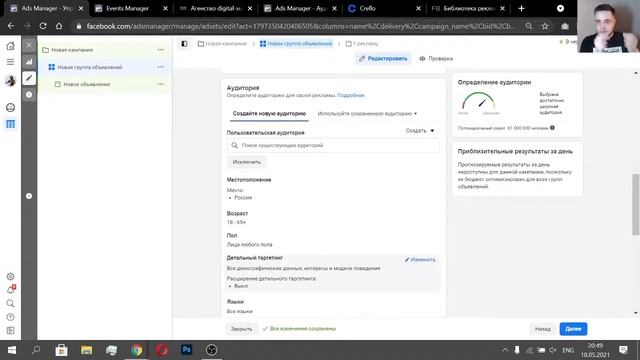Click the Исключить button
Viewport: 640px width, 360px height.
tap(247, 162)
